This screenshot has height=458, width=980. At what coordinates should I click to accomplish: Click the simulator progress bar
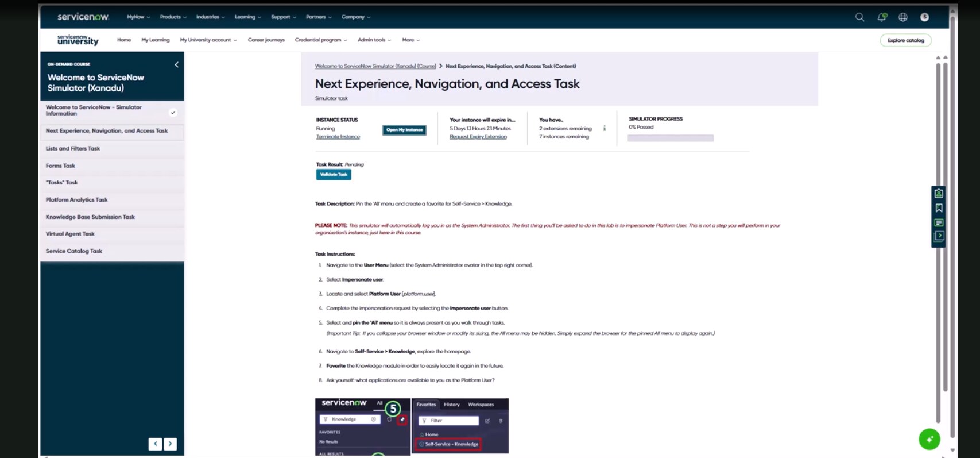tap(671, 138)
